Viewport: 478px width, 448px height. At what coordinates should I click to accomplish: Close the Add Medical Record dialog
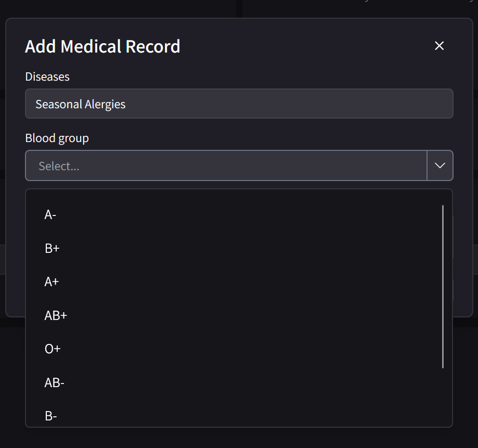point(439,46)
